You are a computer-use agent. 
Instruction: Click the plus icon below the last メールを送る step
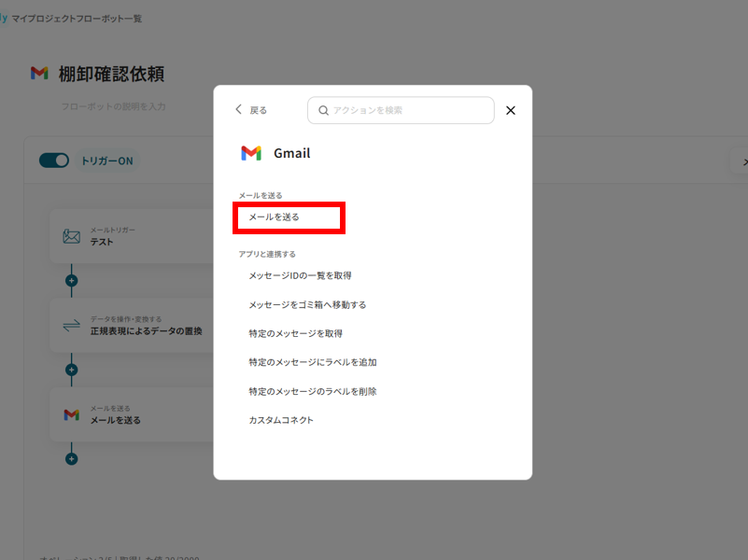pyautogui.click(x=72, y=458)
